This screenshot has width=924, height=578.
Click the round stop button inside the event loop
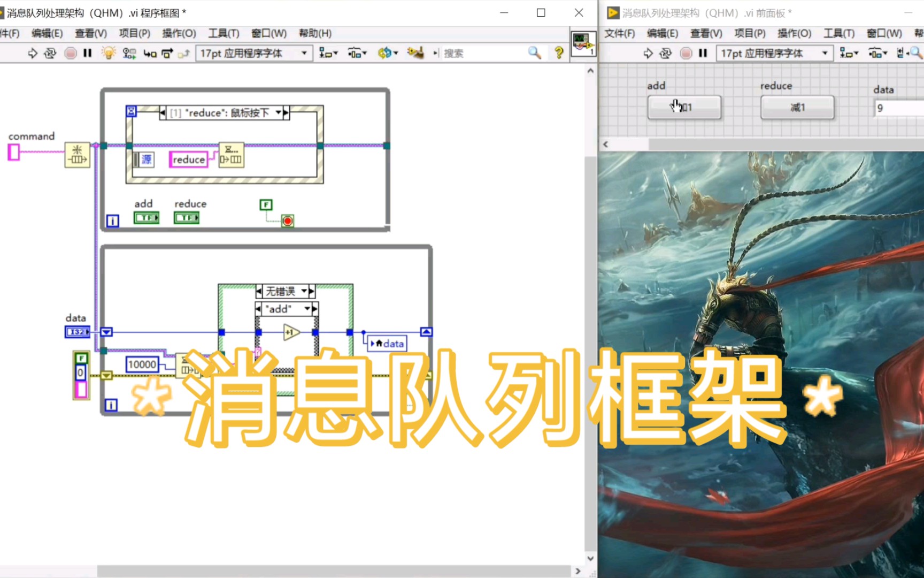(288, 220)
